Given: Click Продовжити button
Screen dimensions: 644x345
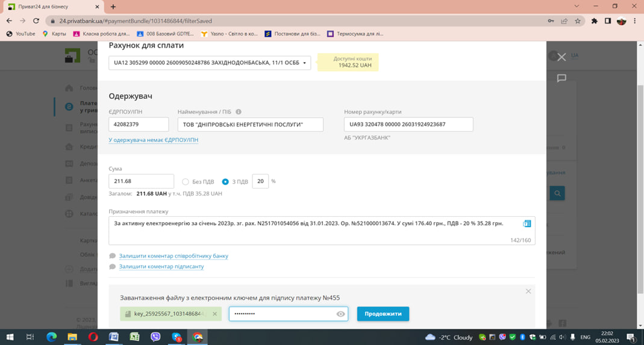Looking at the screenshot, I should (x=383, y=314).
